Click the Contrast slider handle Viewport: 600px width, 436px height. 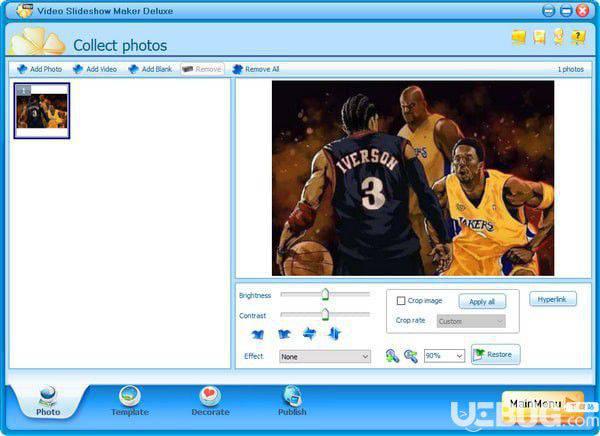[x=325, y=314]
